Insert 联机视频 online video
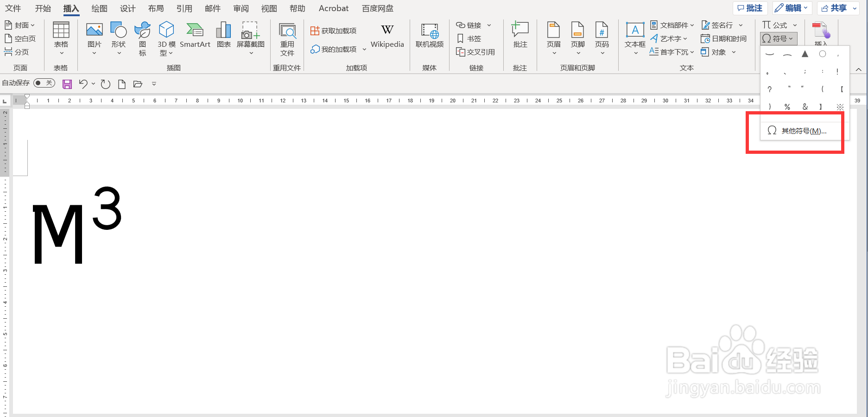This screenshot has width=868, height=417. click(430, 36)
